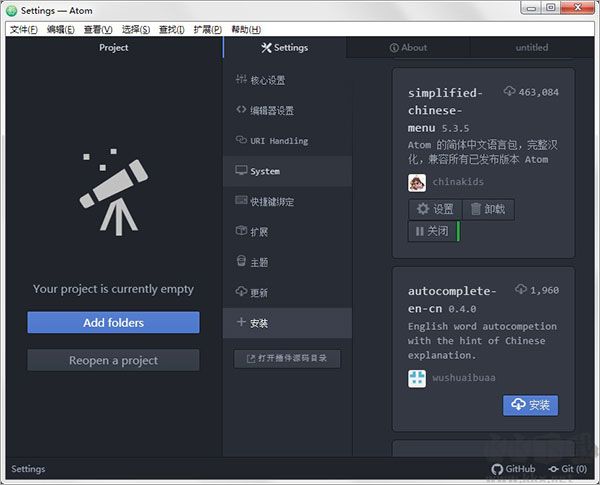
Task: Open the 文件(F) menu
Action: [23, 29]
